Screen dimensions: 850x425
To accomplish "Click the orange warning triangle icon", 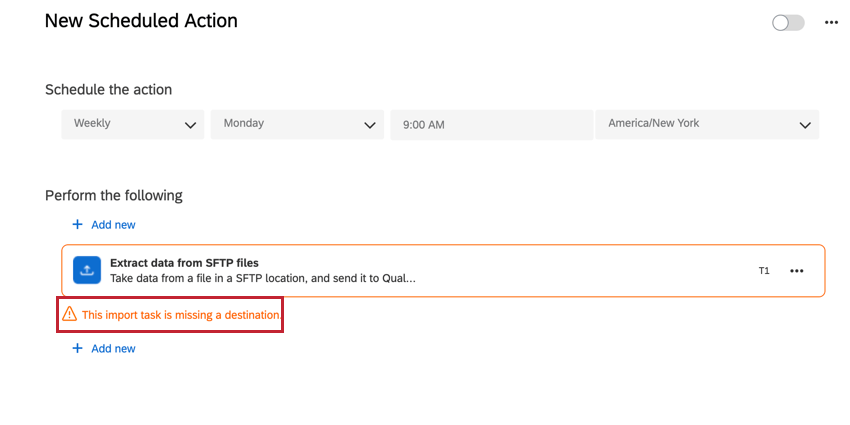I will tap(69, 314).
